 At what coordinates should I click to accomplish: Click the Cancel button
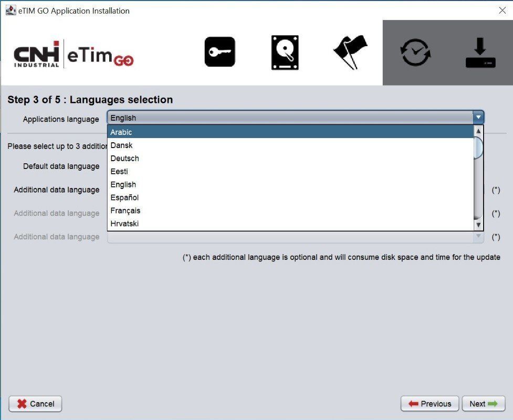[x=35, y=404]
